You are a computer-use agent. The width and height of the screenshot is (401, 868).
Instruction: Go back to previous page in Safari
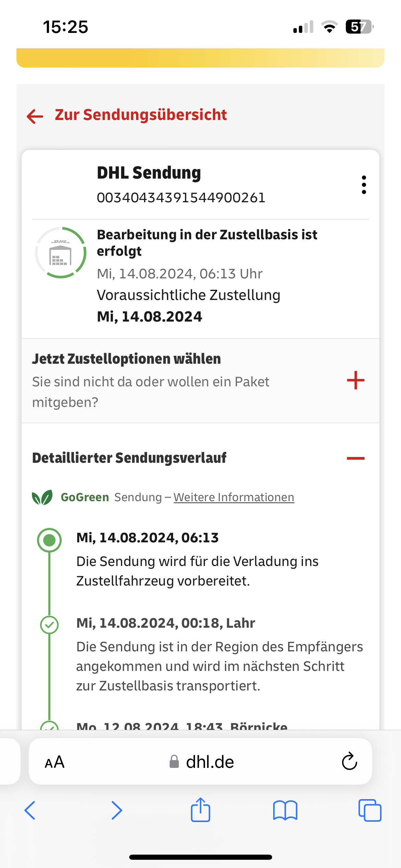[30, 810]
